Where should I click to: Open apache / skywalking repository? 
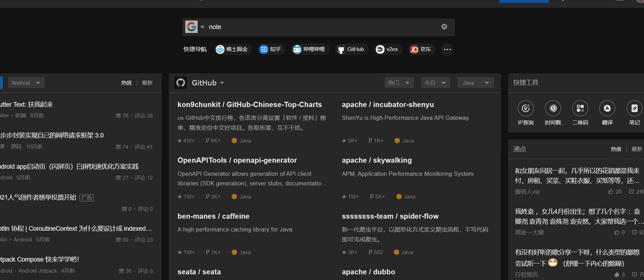pos(377,160)
